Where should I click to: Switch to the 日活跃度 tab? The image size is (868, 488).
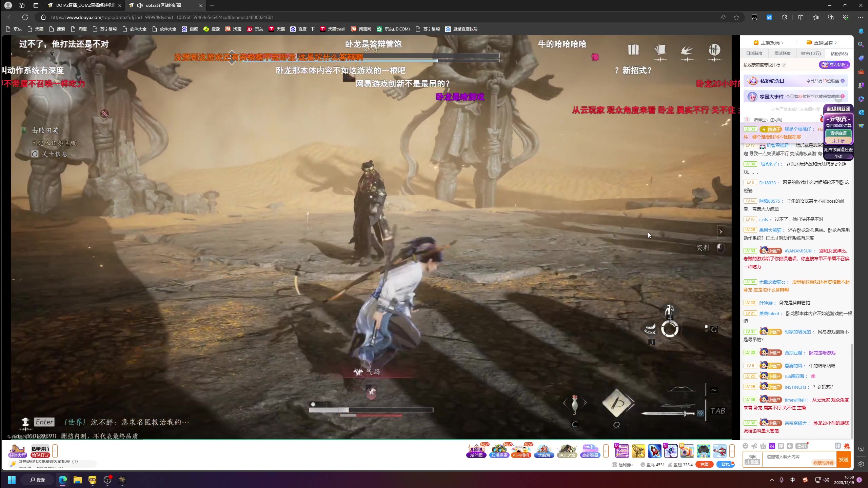click(754, 54)
